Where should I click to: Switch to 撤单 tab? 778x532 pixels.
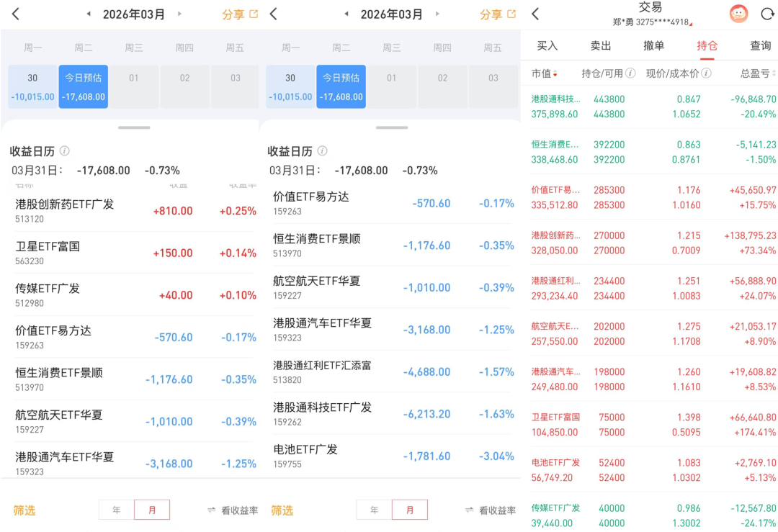click(653, 45)
